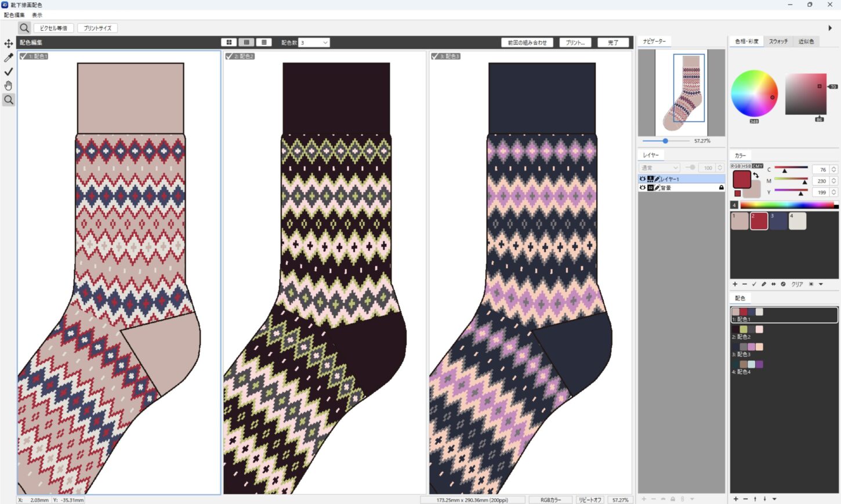
Task: Hide レイヤー1 using its eye icon
Action: [x=643, y=179]
